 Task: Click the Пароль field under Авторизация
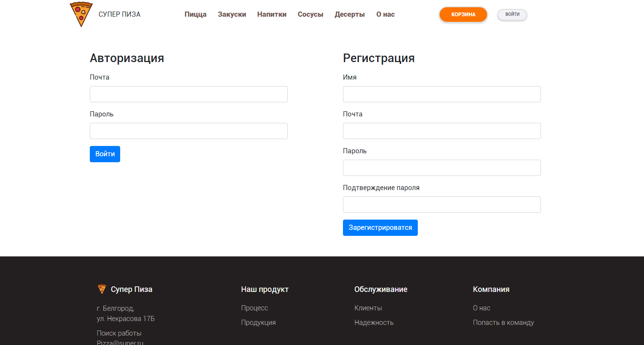click(x=189, y=131)
